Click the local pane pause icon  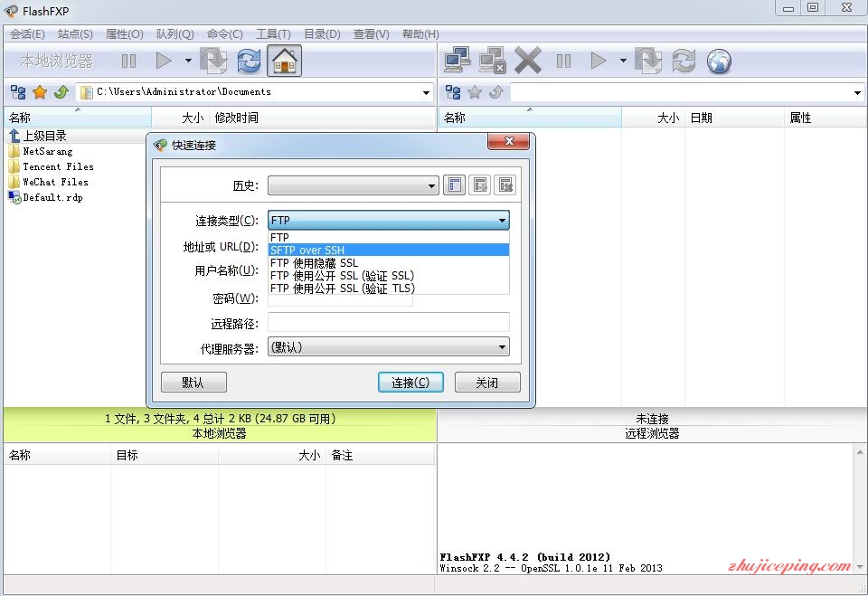click(129, 61)
